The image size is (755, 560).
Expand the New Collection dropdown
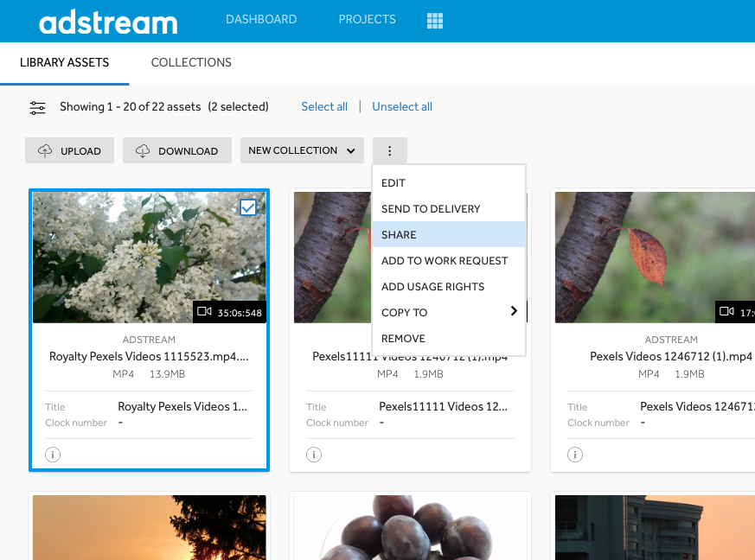tap(302, 150)
